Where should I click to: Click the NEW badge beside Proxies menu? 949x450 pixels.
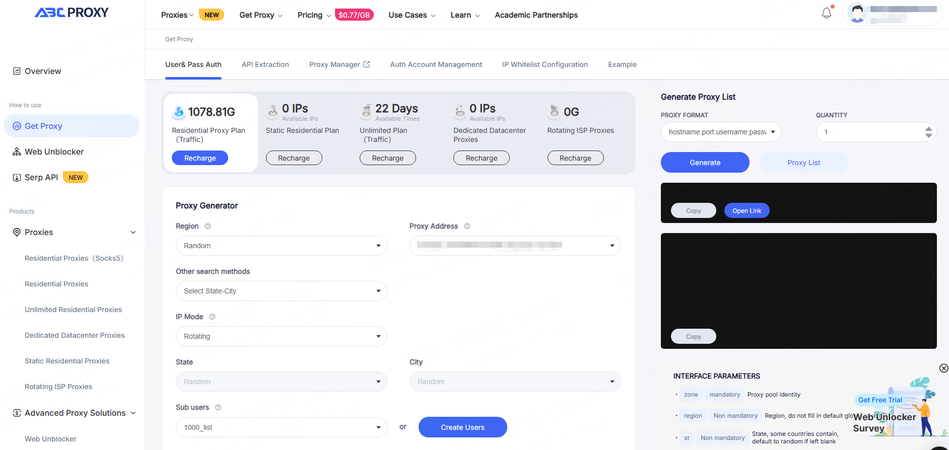[x=211, y=15]
